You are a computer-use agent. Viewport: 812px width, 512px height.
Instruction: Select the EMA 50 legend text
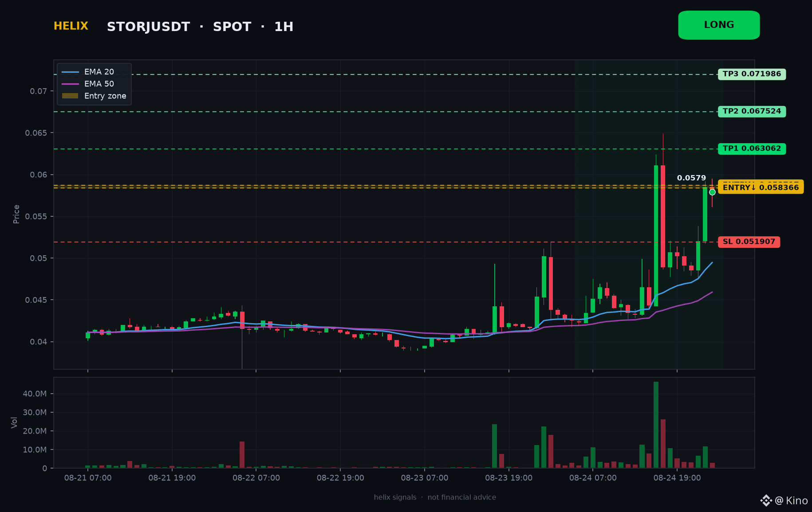click(x=99, y=84)
